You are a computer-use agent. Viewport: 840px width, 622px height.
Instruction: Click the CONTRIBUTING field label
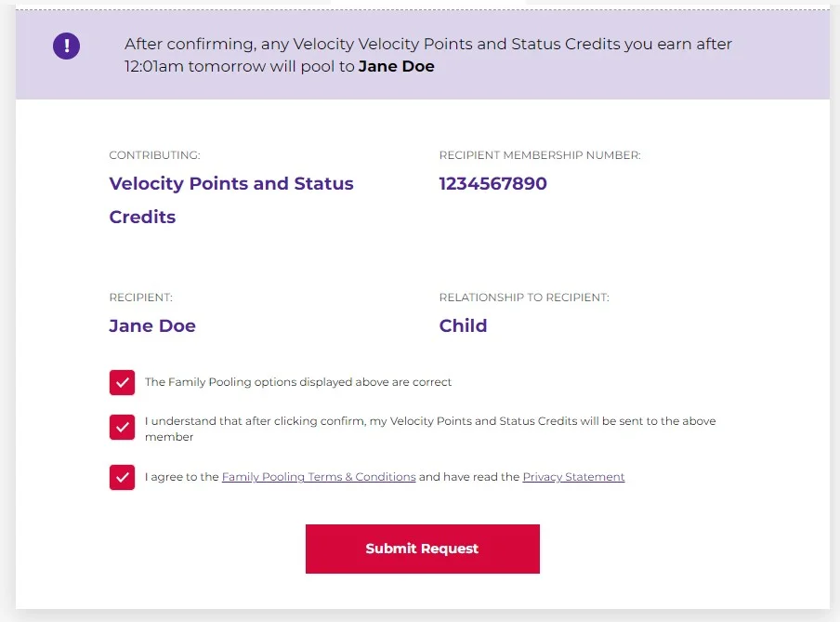[x=154, y=155]
